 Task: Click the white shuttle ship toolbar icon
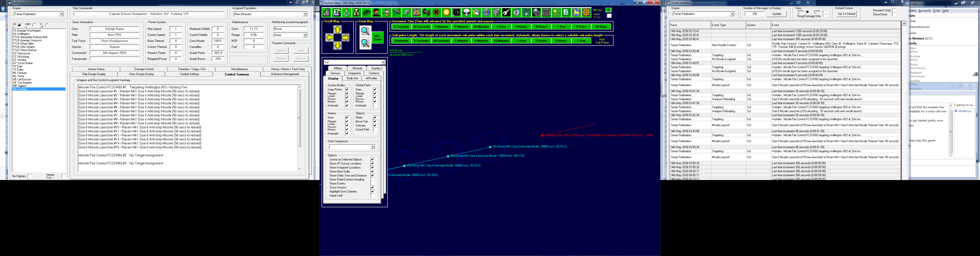click(386, 12)
